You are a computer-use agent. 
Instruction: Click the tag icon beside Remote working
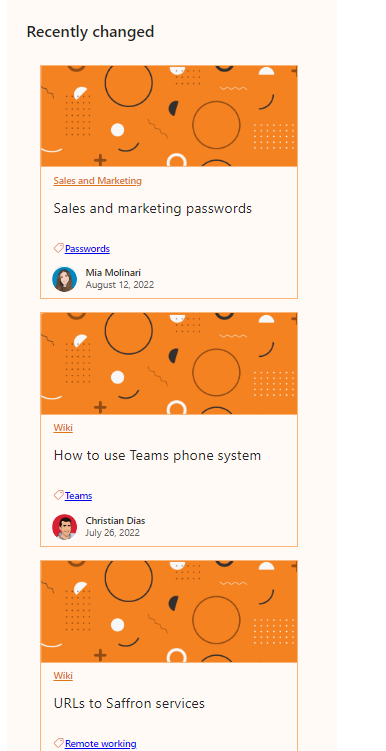coord(58,743)
